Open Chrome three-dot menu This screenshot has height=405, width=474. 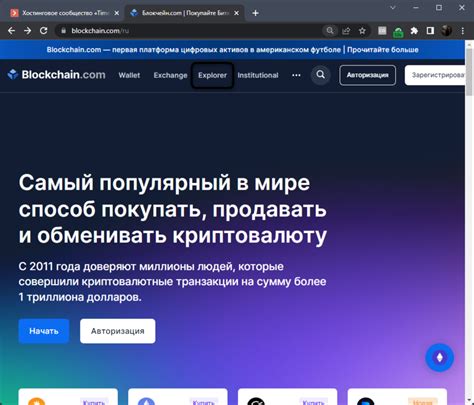463,31
